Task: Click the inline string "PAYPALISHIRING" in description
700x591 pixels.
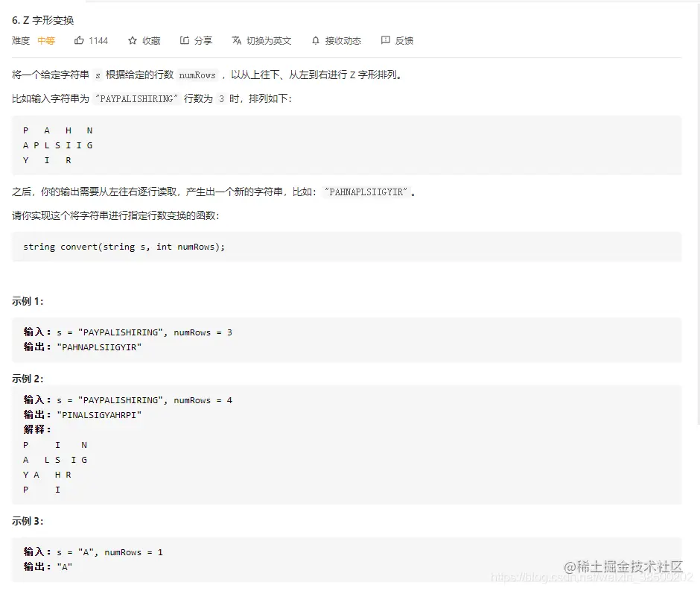Action: [136, 98]
